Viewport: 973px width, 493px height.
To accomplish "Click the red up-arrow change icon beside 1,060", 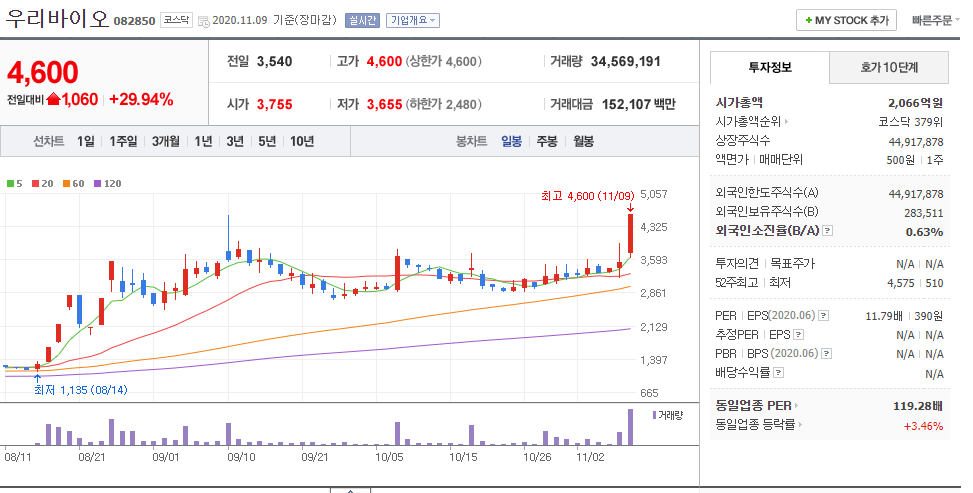I will (53, 99).
